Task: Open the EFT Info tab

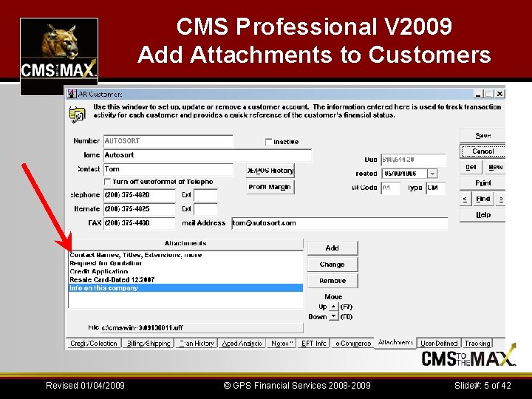Action: tap(313, 344)
